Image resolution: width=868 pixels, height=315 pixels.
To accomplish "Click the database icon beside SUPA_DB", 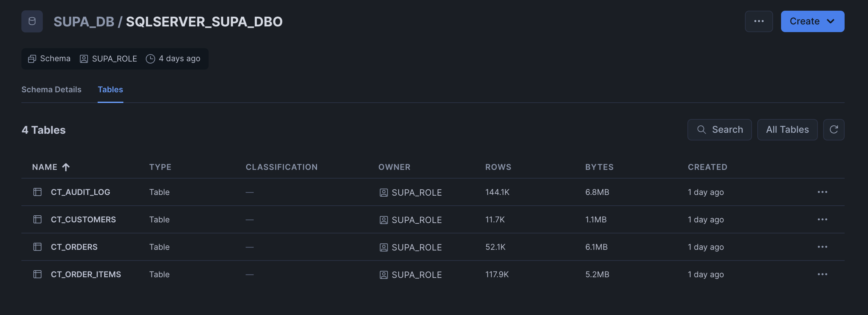I will [32, 21].
